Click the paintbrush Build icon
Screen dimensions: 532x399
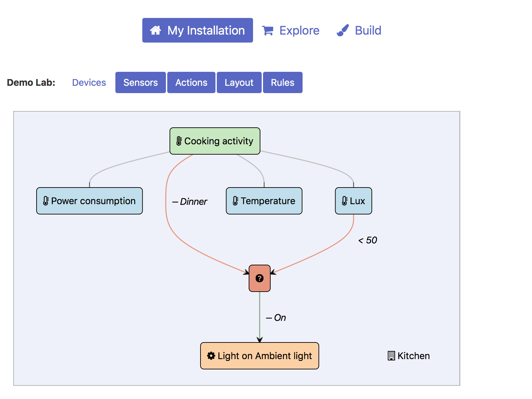click(343, 30)
